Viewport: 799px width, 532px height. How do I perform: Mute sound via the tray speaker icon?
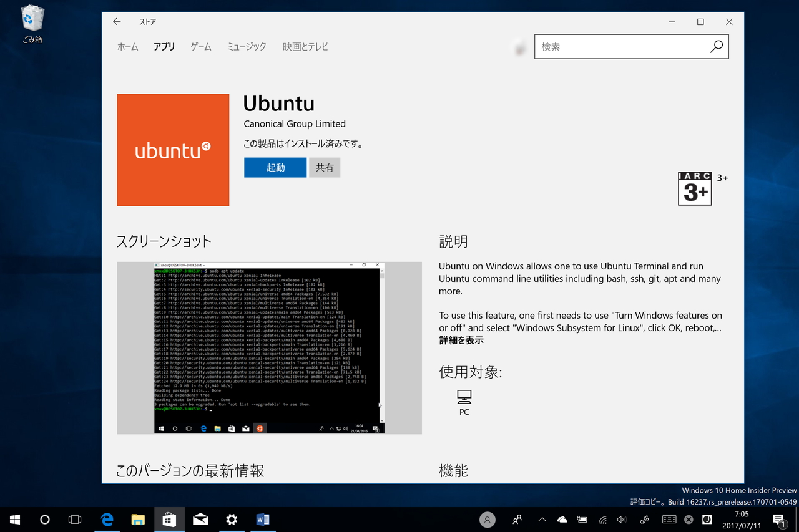point(621,519)
